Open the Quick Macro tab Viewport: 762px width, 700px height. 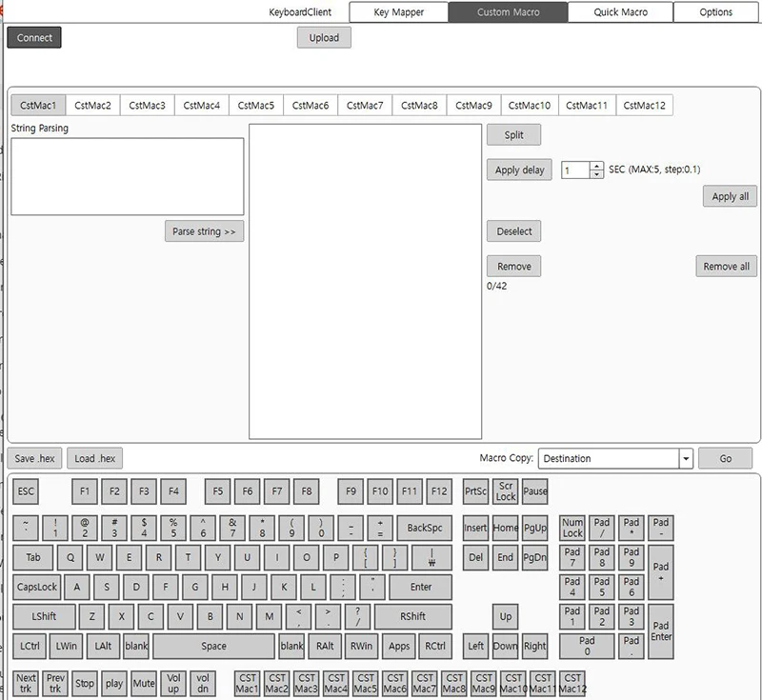point(620,12)
